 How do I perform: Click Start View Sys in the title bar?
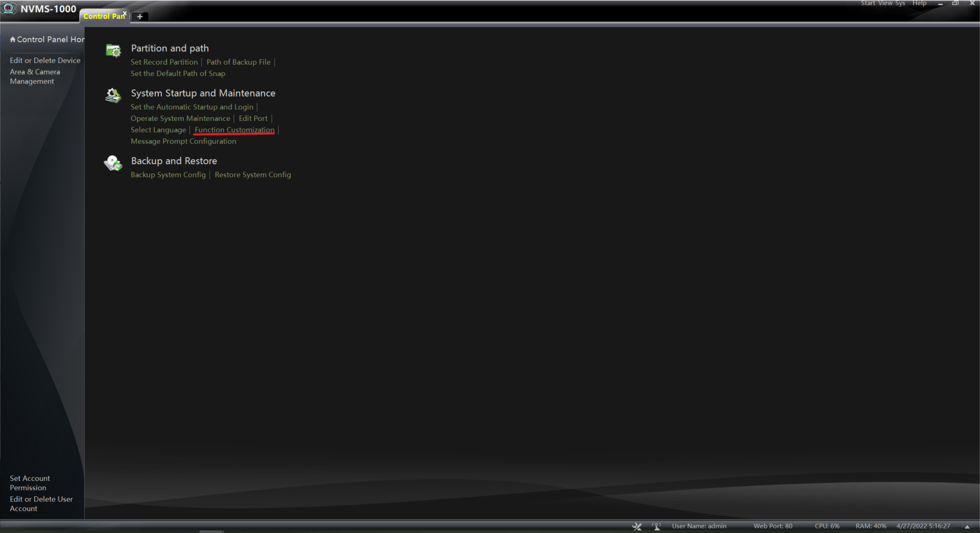883,4
